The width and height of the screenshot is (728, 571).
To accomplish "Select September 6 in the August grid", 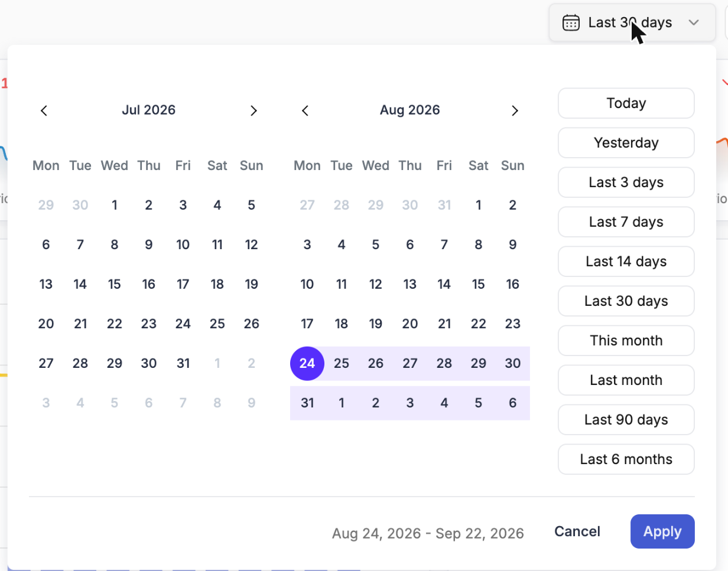I will point(513,403).
